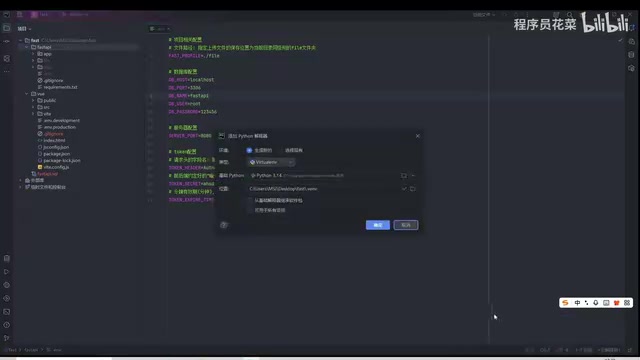
Task: Click the cancel button in dialog
Action: pyautogui.click(x=406, y=225)
